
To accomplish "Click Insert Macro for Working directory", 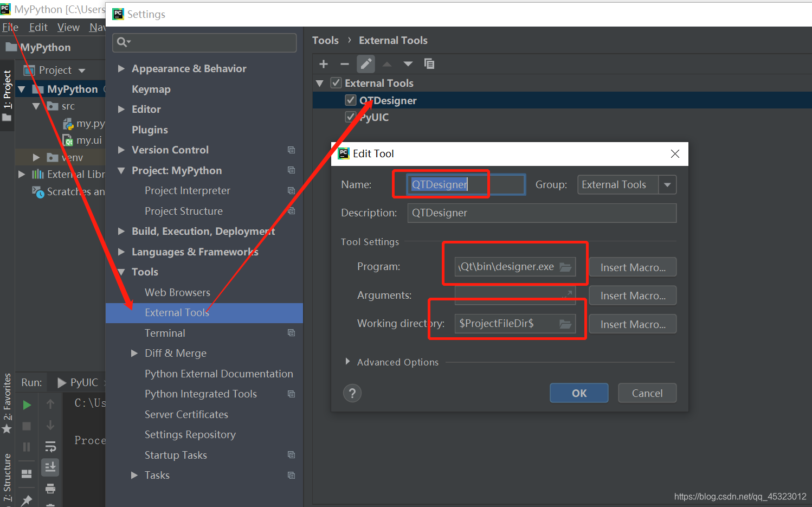I will tap(633, 324).
